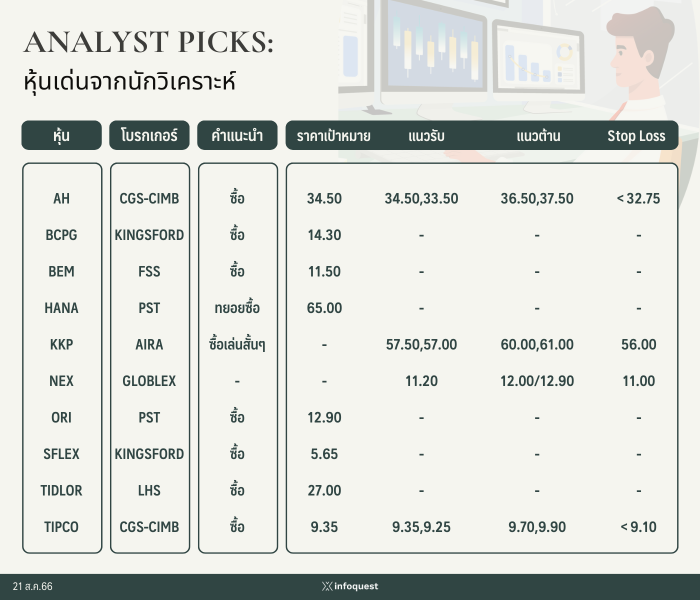This screenshot has height=600, width=700.
Task: Click the คำแนะนำ column header
Action: coord(237,135)
